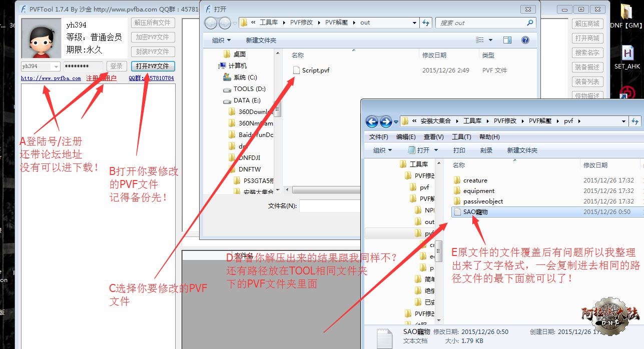Open the 文件(F) menu
The image size is (644, 349).
point(378,137)
